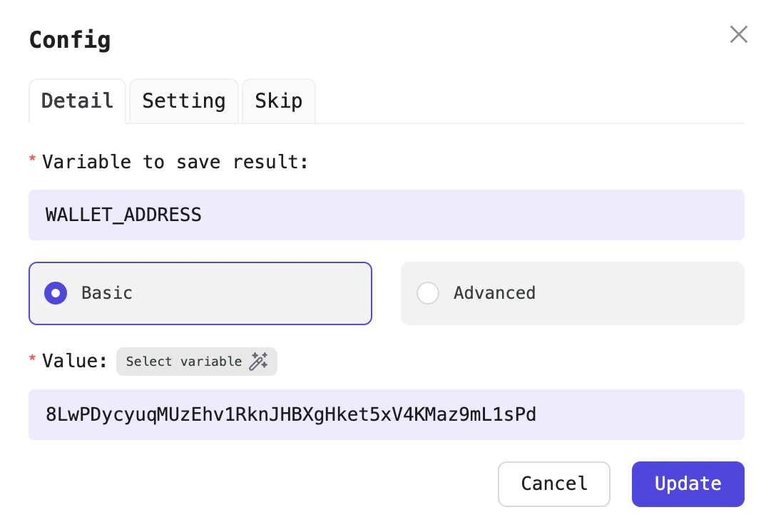Screen dimensions: 766x532
Task: Switch to the Detail tab
Action: pos(77,101)
